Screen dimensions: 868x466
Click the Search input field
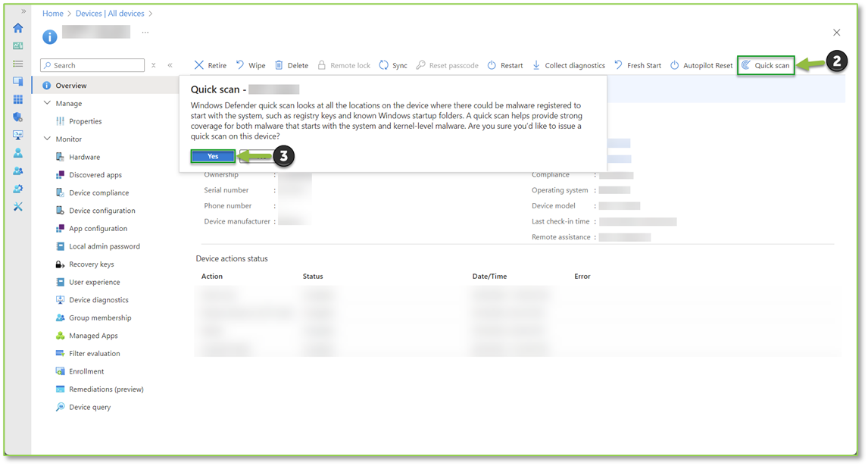[92, 65]
